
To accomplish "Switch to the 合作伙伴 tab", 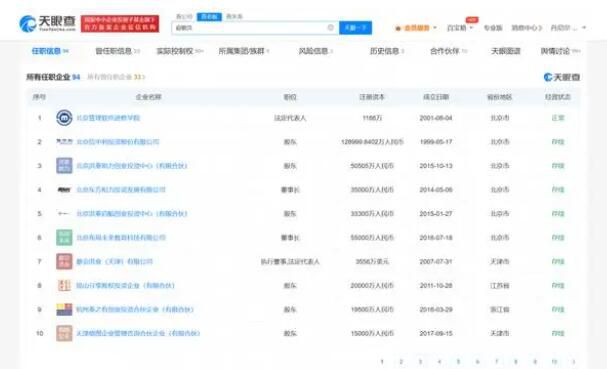I will (x=448, y=51).
